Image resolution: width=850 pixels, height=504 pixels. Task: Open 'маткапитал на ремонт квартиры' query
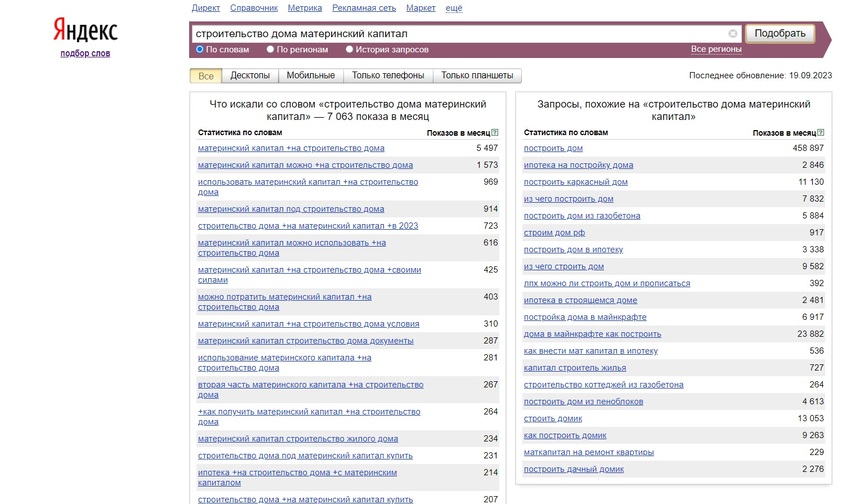click(x=589, y=452)
